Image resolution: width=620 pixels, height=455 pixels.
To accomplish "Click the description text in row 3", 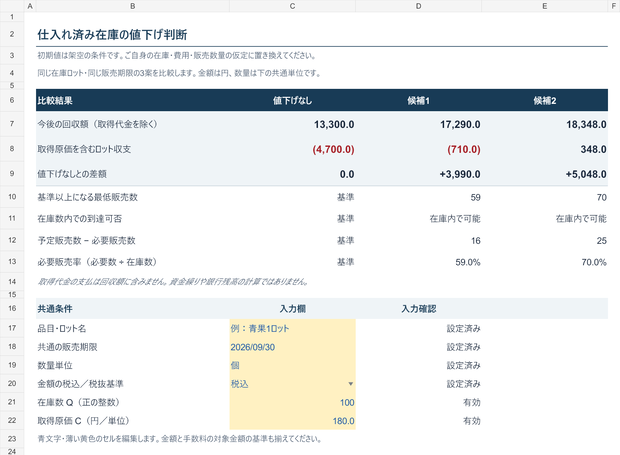I will (177, 55).
